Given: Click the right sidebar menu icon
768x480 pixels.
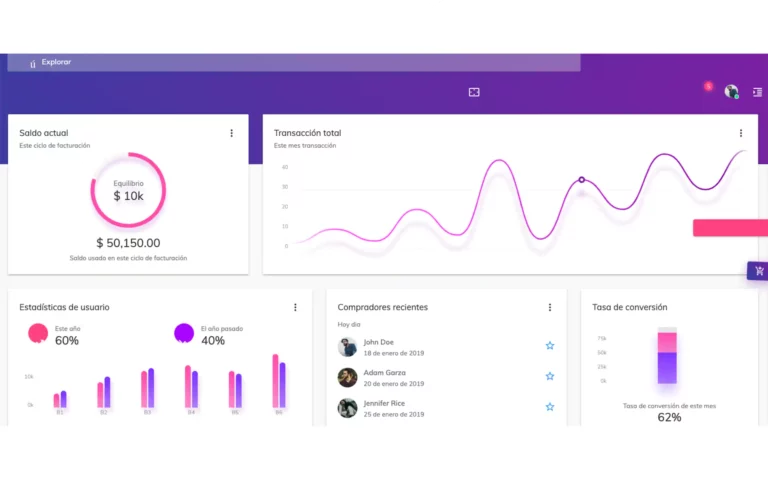Looking at the screenshot, I should 756,92.
